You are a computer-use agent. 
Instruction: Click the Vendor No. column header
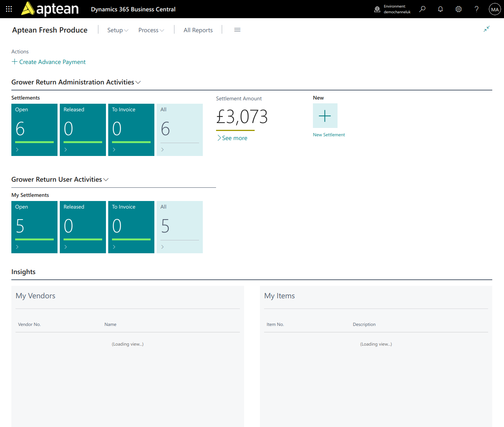[x=30, y=324]
